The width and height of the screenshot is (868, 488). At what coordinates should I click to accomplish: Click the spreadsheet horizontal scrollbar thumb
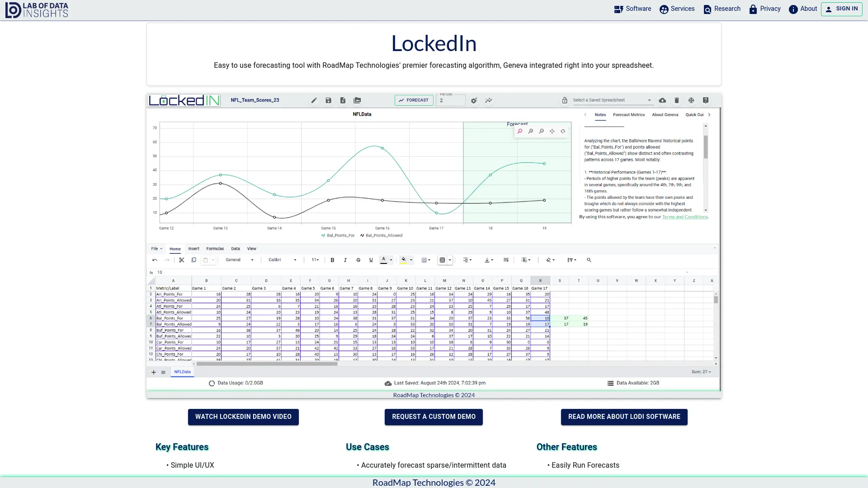click(x=267, y=364)
